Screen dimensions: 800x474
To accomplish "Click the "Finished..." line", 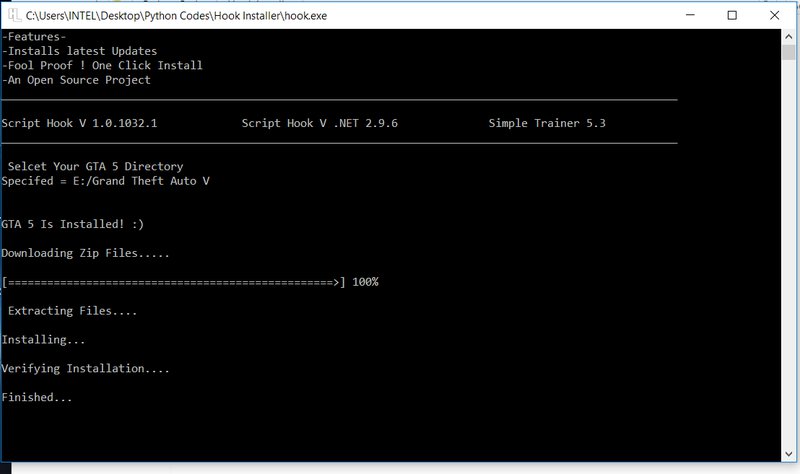I will [37, 398].
